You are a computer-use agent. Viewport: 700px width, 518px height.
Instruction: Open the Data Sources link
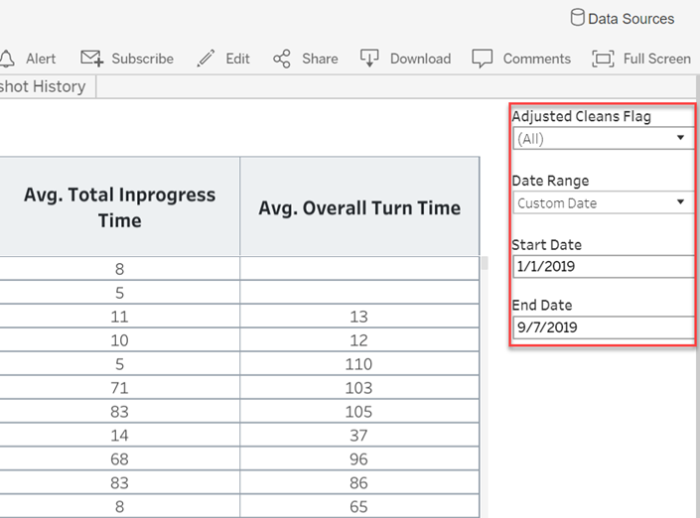(631, 19)
